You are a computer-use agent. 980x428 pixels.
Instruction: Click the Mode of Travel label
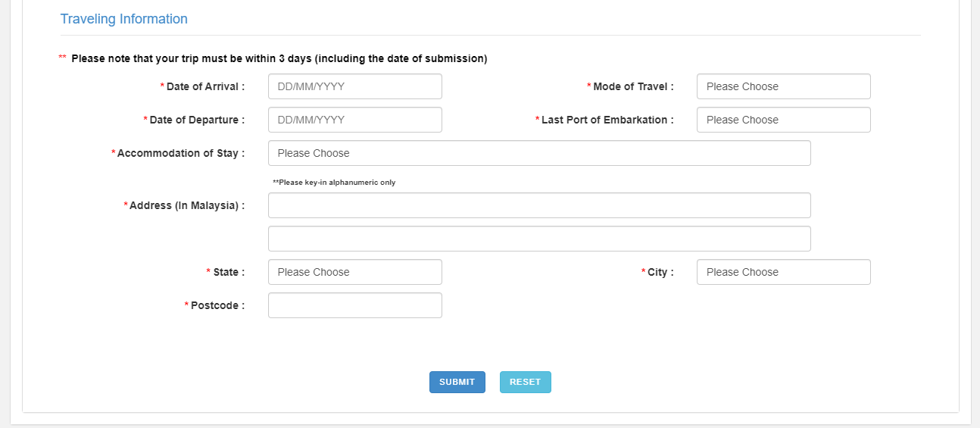click(x=633, y=86)
